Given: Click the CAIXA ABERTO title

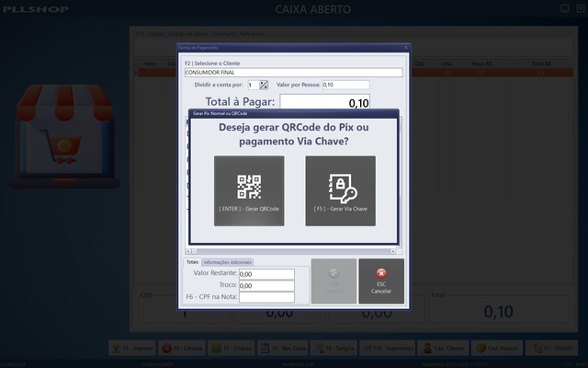Looking at the screenshot, I should pyautogui.click(x=313, y=9).
